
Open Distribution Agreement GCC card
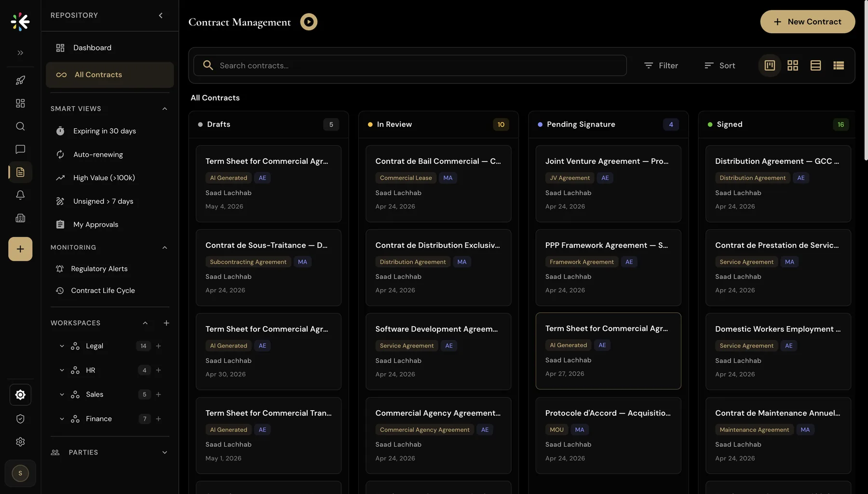click(x=778, y=184)
